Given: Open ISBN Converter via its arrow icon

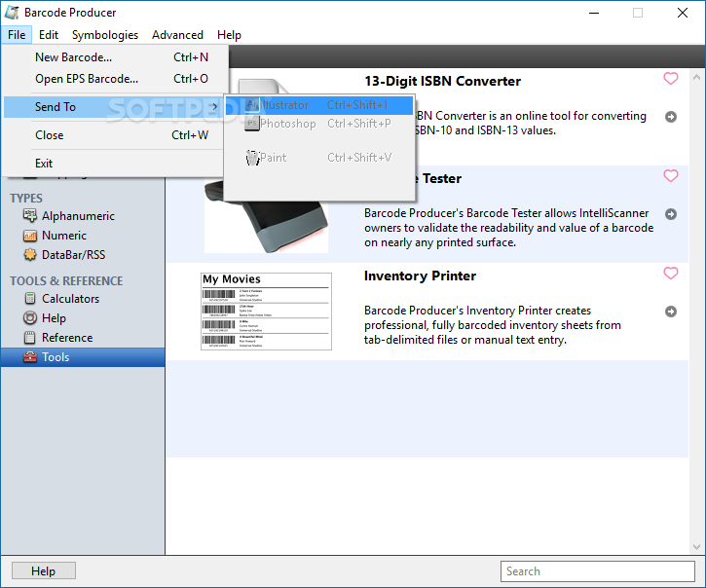Looking at the screenshot, I should tap(670, 117).
